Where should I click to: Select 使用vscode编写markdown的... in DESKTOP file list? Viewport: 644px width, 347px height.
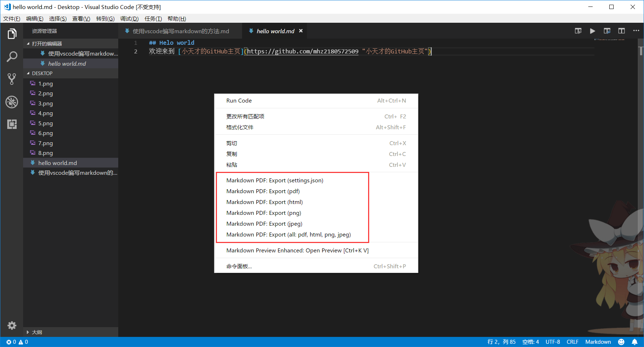click(x=71, y=173)
